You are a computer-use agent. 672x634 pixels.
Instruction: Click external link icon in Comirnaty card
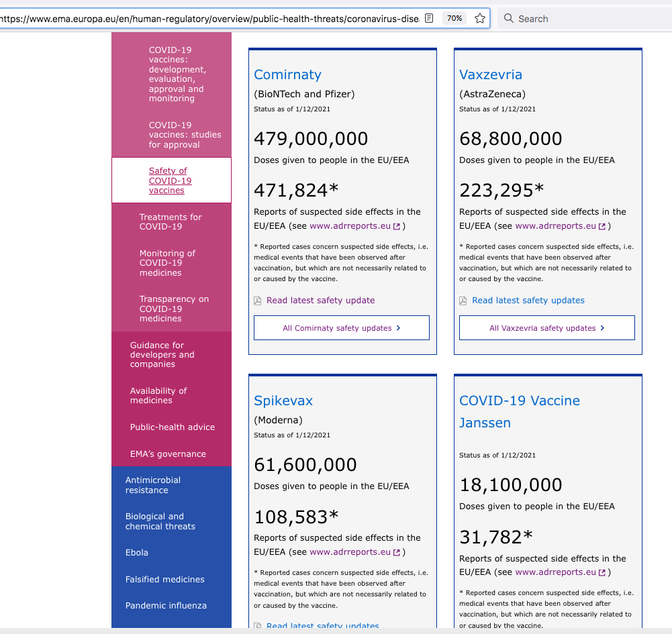click(397, 226)
